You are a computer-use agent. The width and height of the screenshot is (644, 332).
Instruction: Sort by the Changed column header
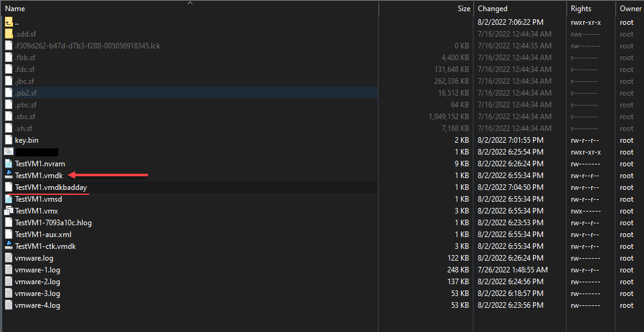[x=493, y=9]
